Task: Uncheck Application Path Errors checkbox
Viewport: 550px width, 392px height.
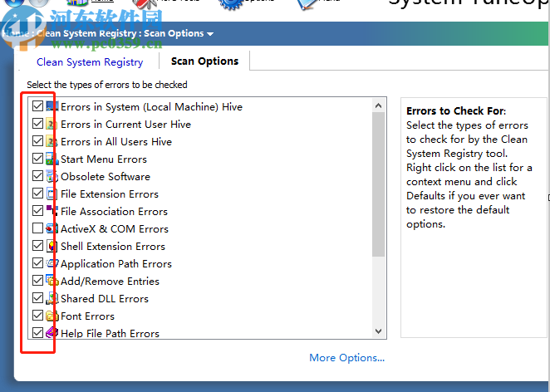Action: pyautogui.click(x=37, y=263)
